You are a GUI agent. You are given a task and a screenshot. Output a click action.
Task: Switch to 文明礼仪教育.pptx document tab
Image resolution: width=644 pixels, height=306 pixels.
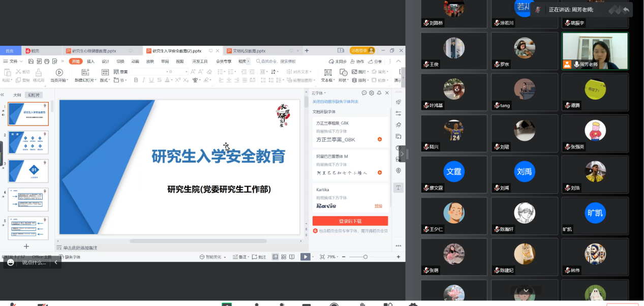249,51
